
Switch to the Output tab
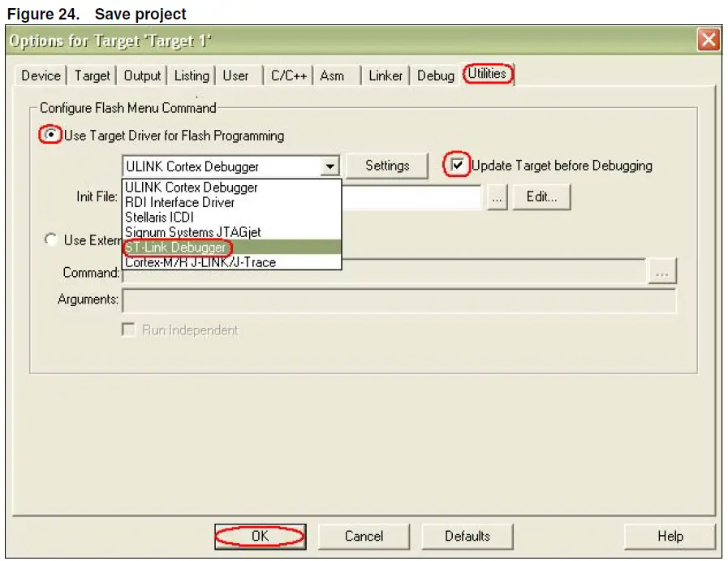point(141,75)
